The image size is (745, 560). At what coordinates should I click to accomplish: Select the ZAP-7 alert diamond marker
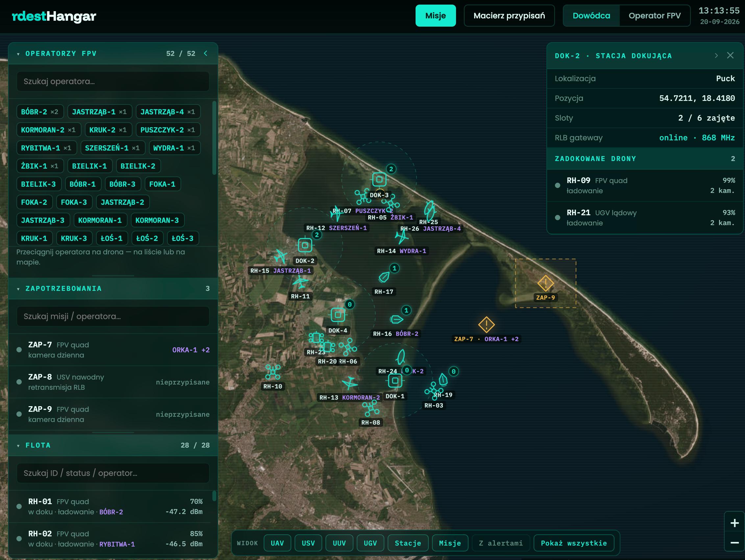coord(486,325)
